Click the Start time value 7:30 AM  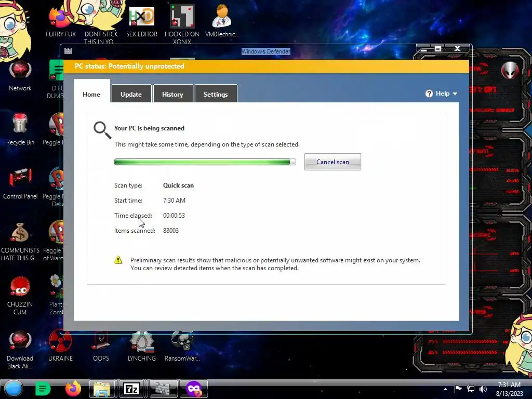point(175,200)
